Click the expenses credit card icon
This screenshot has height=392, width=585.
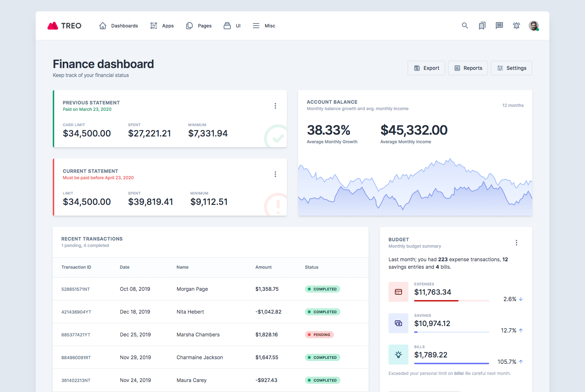tap(398, 292)
